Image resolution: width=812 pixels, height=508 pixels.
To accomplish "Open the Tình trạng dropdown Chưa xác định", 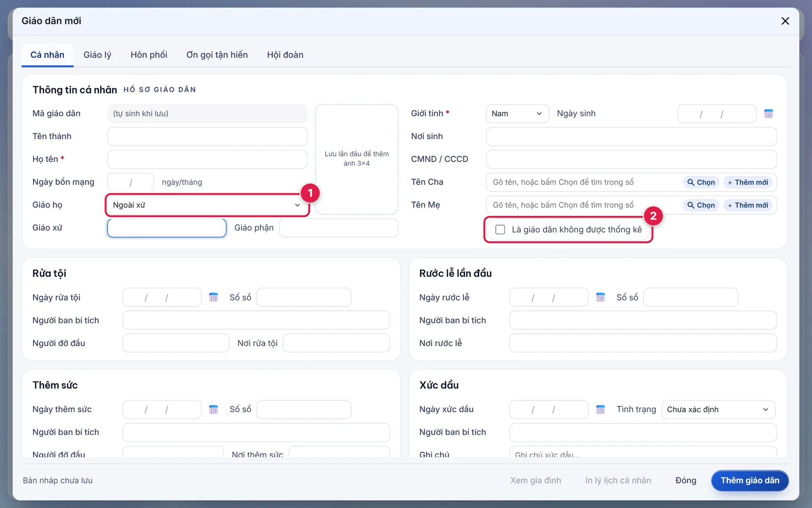I will click(718, 409).
